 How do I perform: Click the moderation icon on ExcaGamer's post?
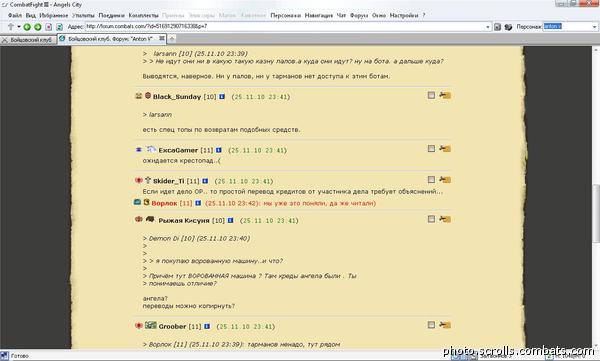tap(445, 149)
